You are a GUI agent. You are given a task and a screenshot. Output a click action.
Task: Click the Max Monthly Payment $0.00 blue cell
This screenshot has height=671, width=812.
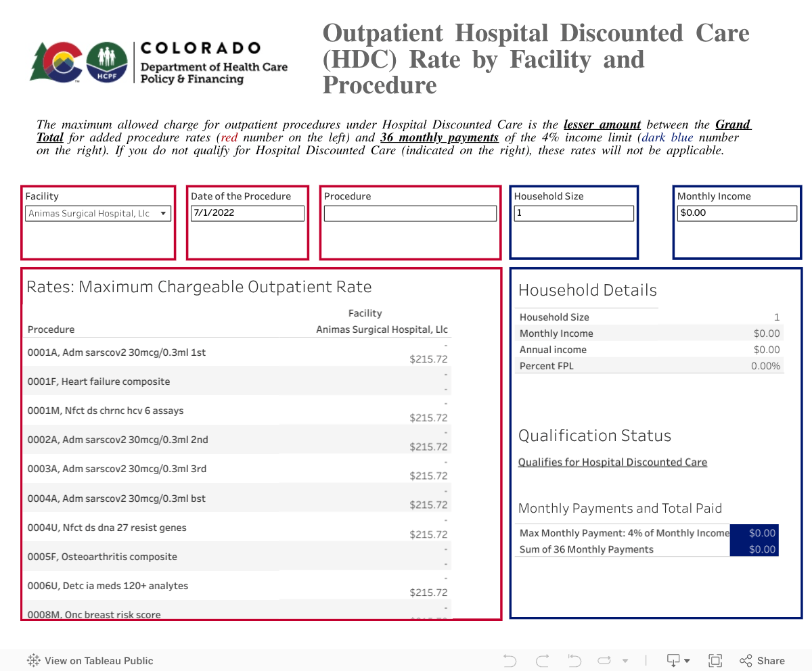point(754,533)
